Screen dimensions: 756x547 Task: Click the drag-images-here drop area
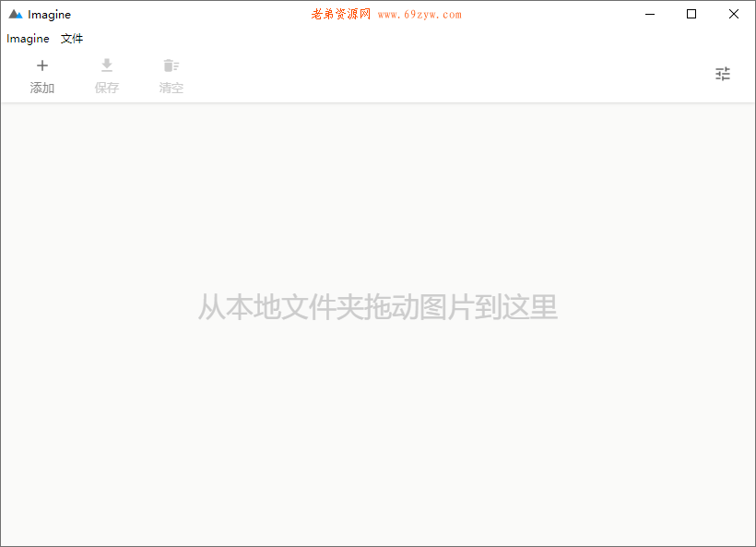click(378, 309)
